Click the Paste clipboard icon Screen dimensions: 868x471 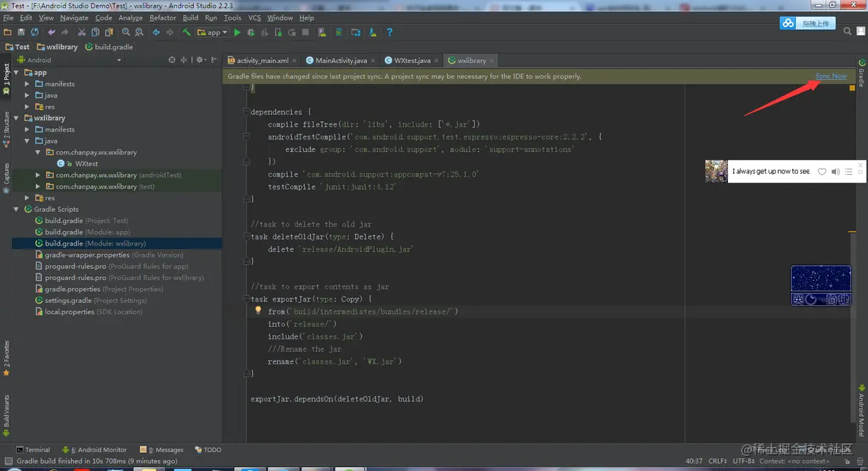point(108,32)
